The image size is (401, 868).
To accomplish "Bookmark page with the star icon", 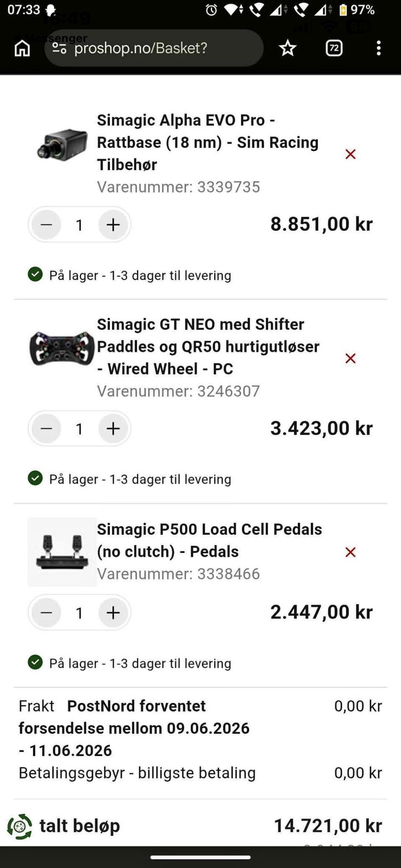I will (x=287, y=48).
